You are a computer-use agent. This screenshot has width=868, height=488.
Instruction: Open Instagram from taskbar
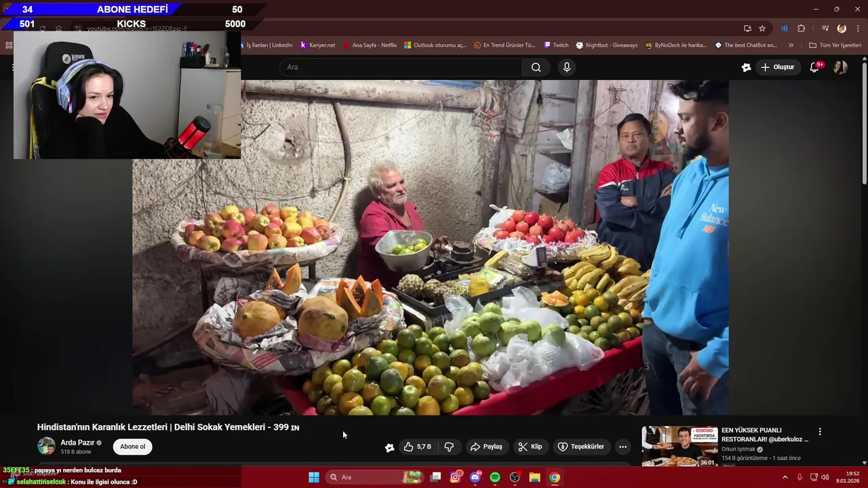tap(456, 477)
